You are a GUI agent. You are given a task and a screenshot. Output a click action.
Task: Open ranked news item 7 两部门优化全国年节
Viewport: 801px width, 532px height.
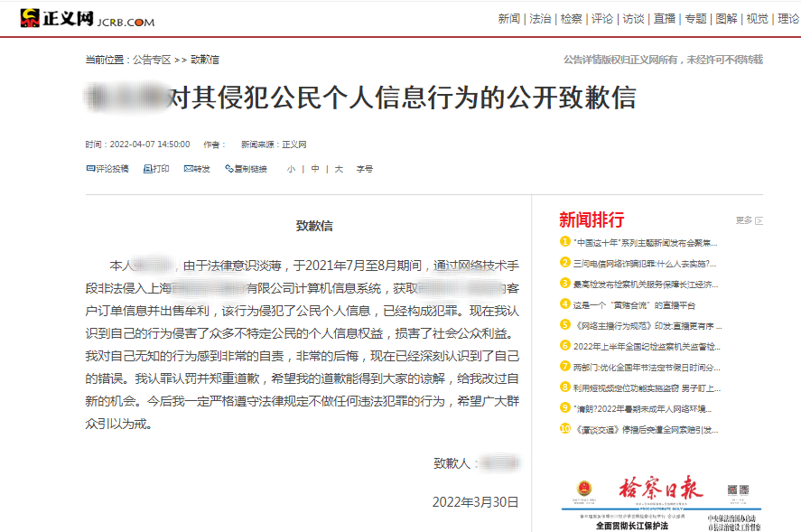[640, 367]
